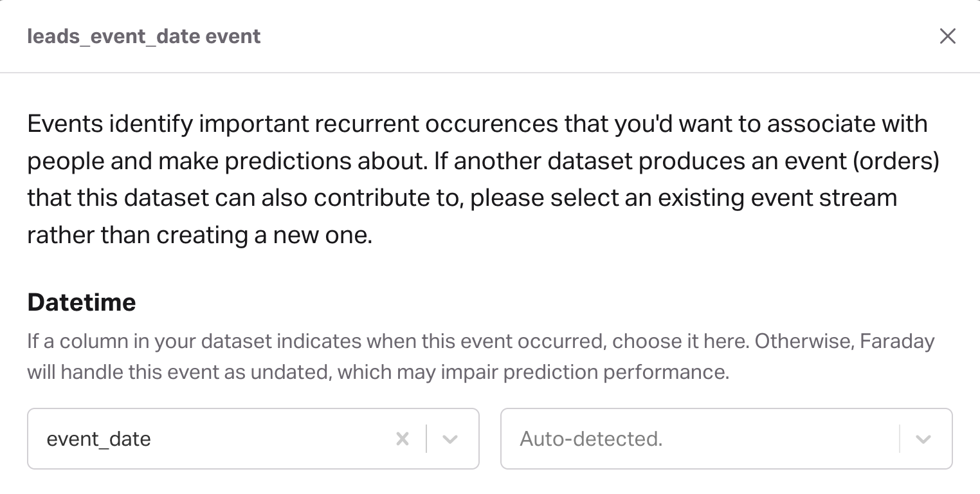Image resolution: width=980 pixels, height=494 pixels.
Task: Click the word "occurences" in the description
Action: pos(492,123)
